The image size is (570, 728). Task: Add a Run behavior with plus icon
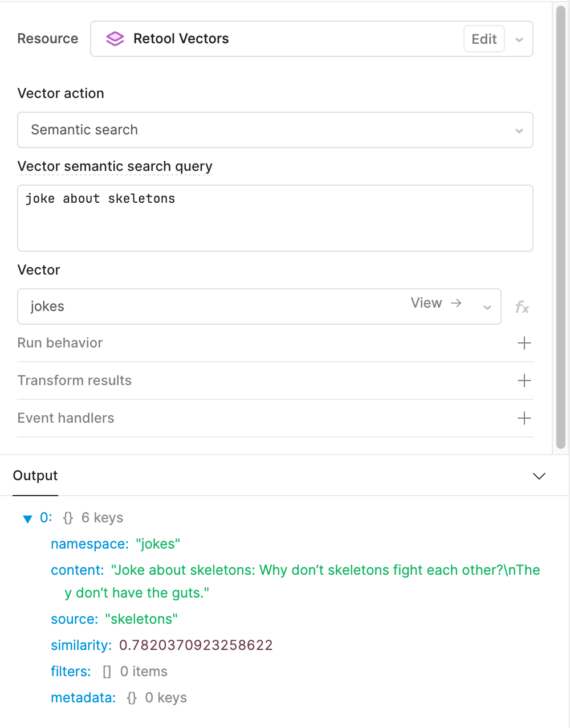click(524, 343)
